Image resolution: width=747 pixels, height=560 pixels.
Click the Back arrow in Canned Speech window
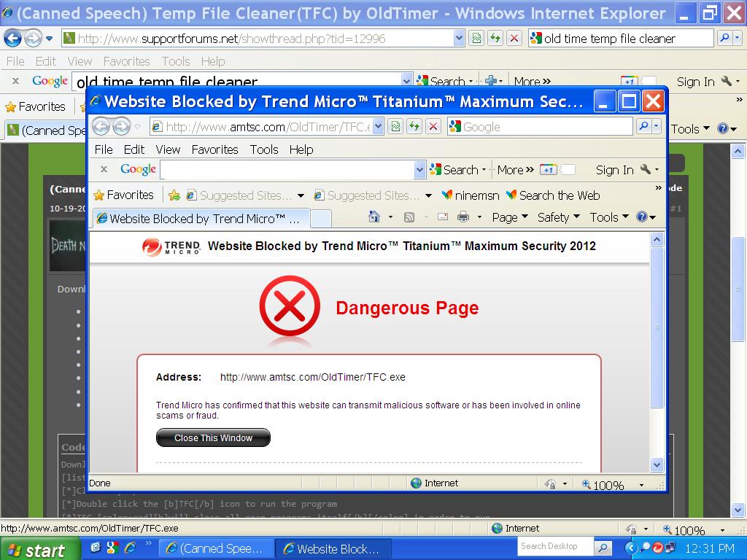pos(12,38)
